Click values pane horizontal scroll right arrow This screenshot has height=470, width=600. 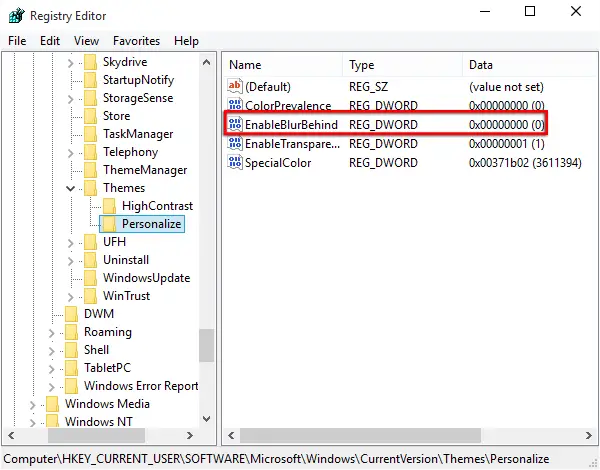coord(589,435)
